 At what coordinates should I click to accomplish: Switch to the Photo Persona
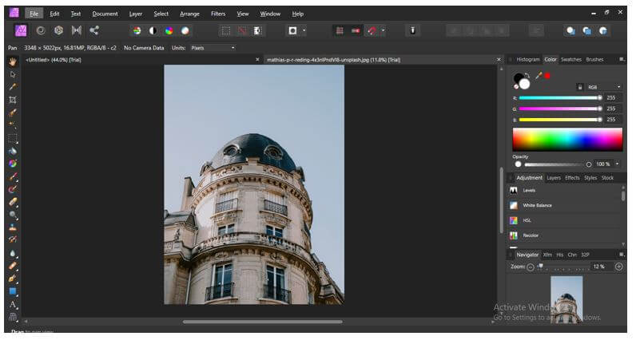[21, 31]
